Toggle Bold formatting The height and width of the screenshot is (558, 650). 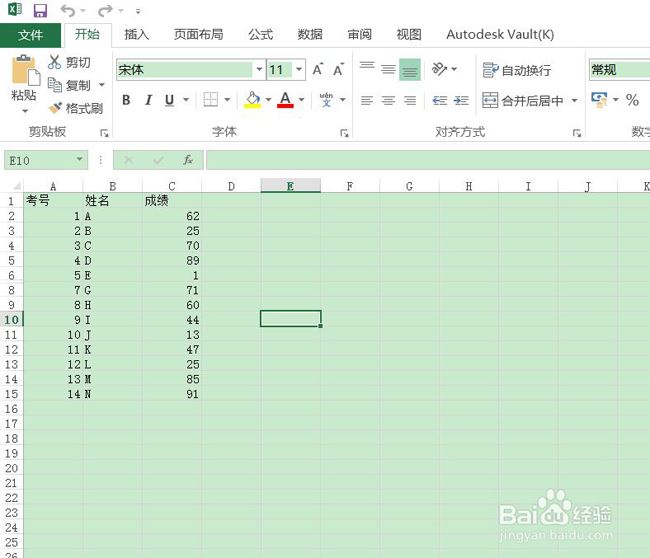(x=126, y=100)
